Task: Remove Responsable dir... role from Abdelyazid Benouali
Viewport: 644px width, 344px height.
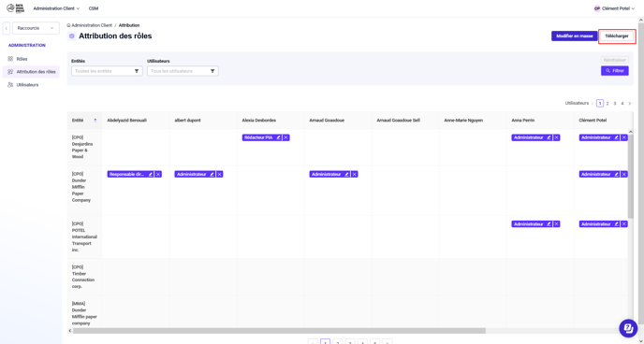Action: [x=158, y=174]
